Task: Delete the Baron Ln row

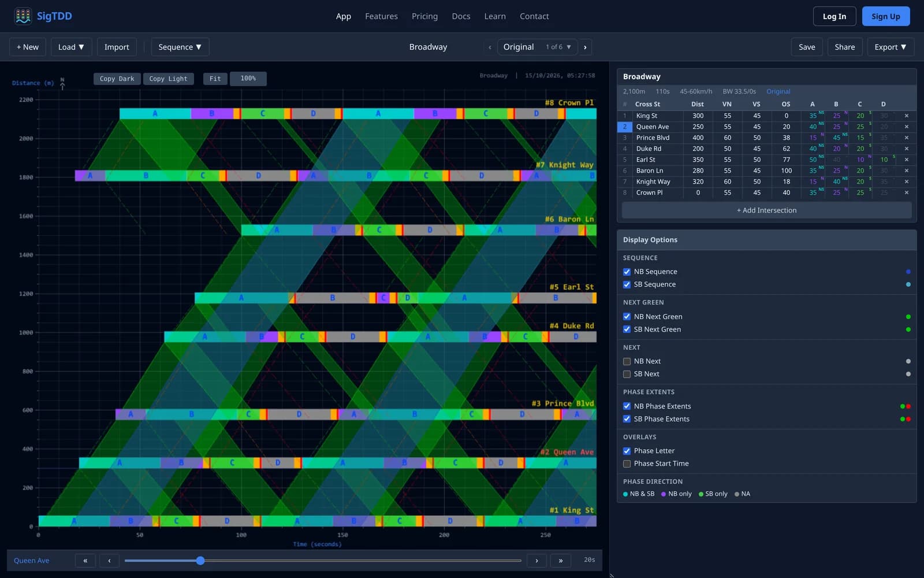Action: tap(906, 171)
